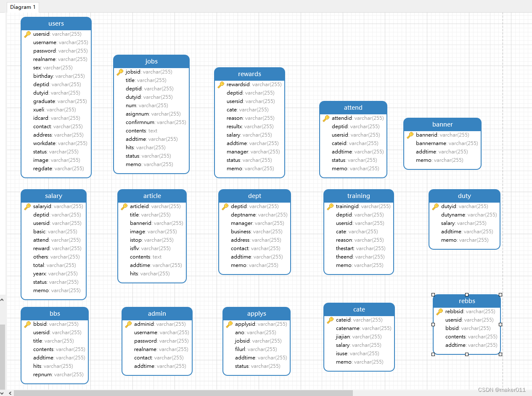Select the salary table header
Viewport: 532px width, 396px height.
pyautogui.click(x=53, y=196)
